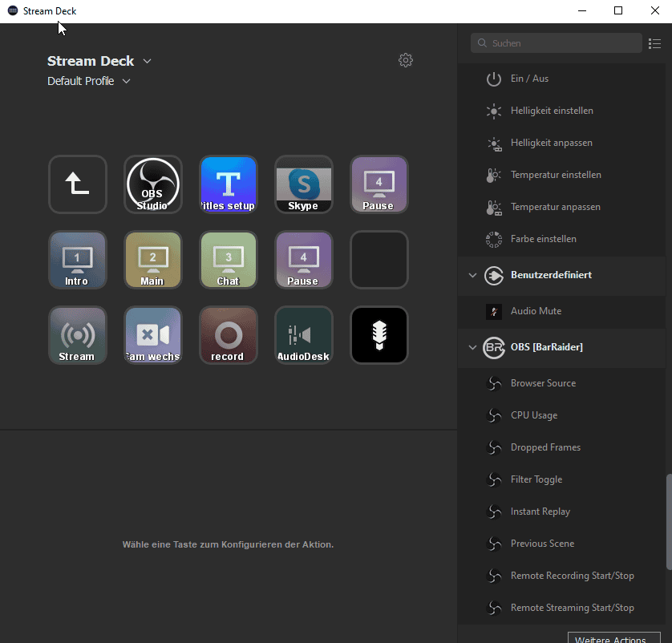Select the microphone key

(x=379, y=335)
